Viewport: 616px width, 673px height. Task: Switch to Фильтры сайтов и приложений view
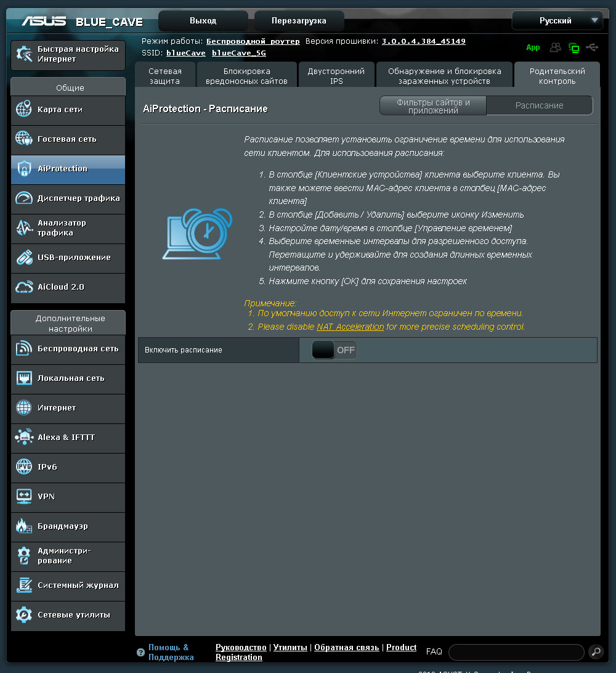[x=433, y=105]
